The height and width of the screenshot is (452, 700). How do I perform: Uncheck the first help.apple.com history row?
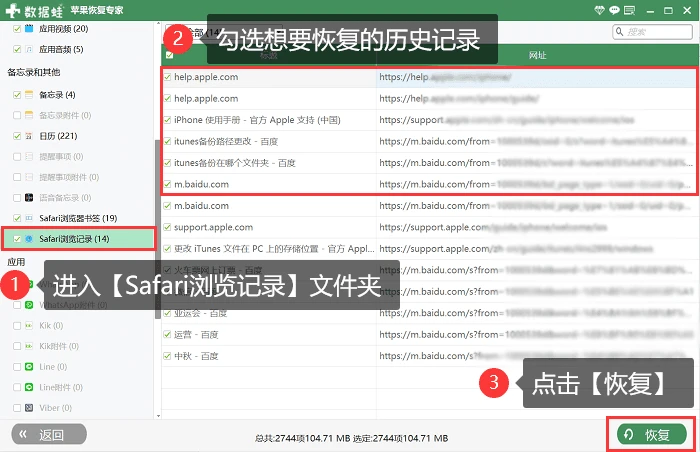tap(167, 77)
